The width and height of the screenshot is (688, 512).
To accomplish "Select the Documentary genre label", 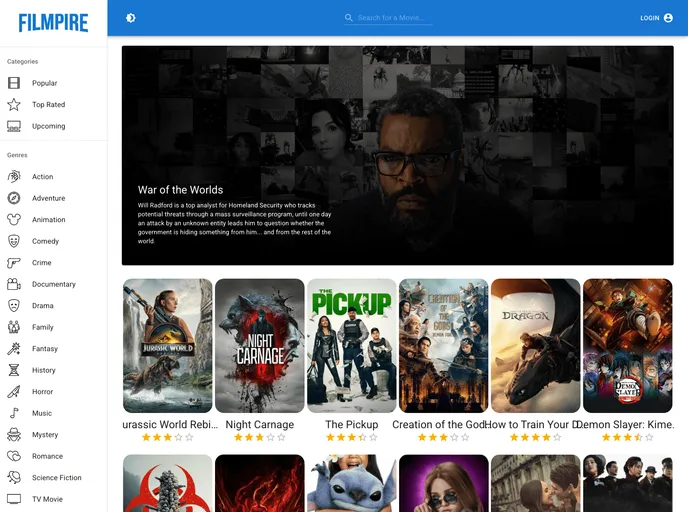I will pyautogui.click(x=54, y=284).
